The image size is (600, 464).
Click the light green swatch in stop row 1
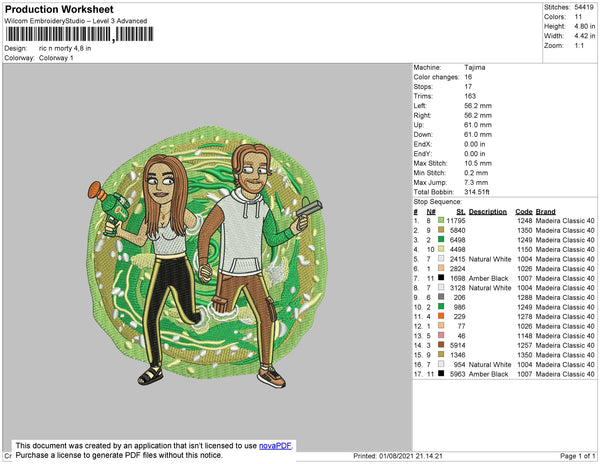pos(441,220)
